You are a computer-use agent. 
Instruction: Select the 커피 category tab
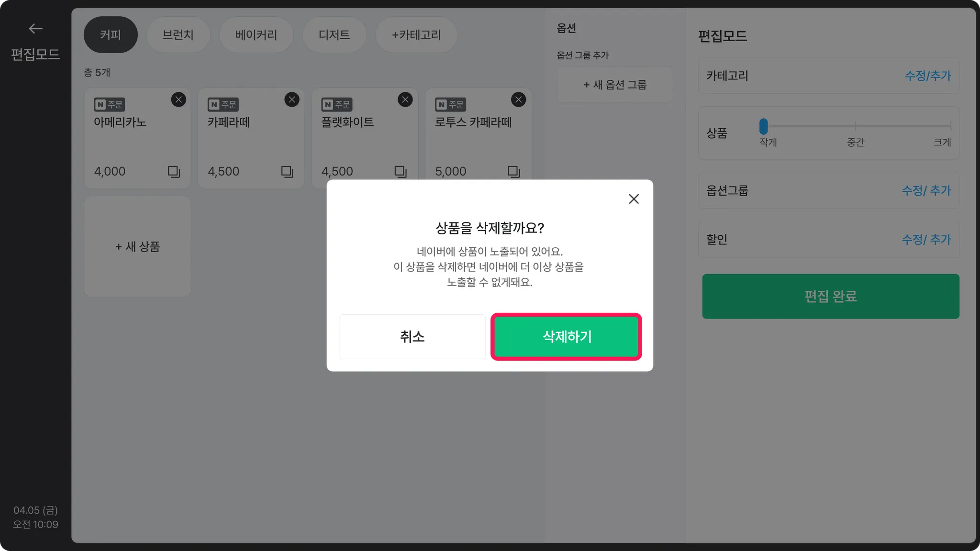[111, 35]
